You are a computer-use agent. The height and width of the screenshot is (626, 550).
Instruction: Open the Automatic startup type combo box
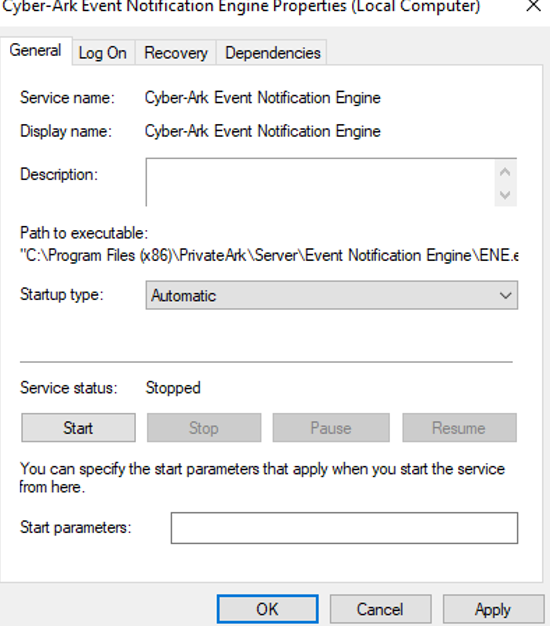coord(332,295)
